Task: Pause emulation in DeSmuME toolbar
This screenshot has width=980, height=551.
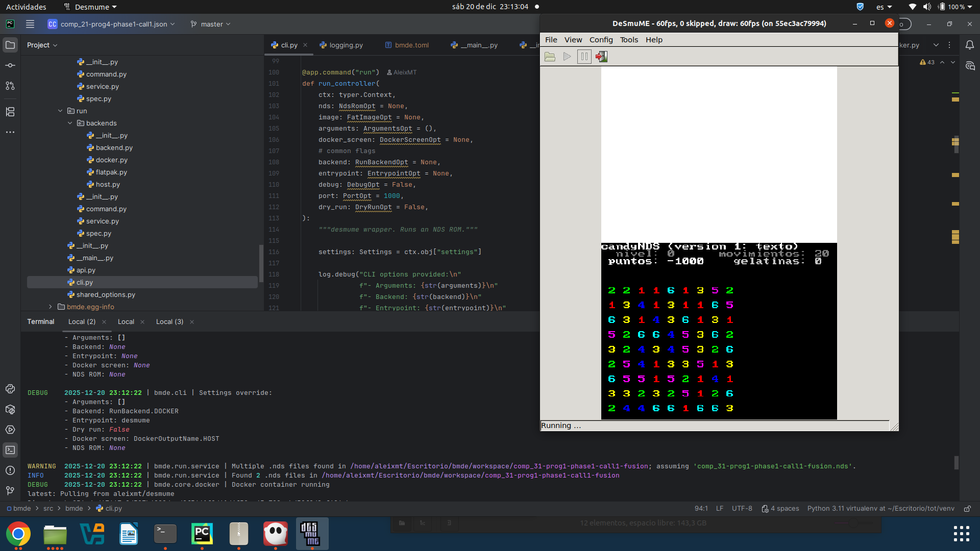Action: pos(584,57)
